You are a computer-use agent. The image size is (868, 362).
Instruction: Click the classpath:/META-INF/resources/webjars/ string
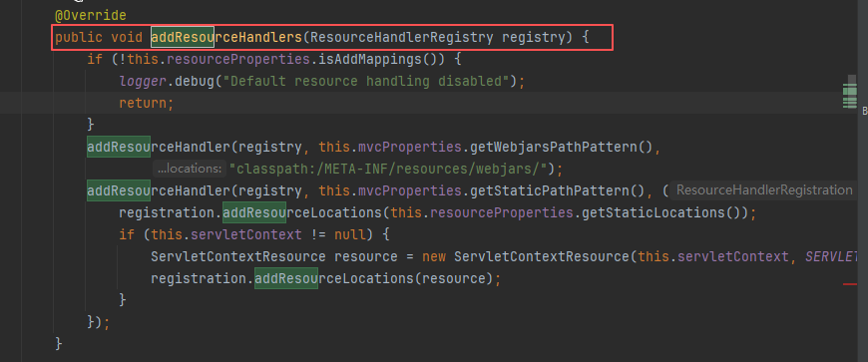[x=389, y=169]
